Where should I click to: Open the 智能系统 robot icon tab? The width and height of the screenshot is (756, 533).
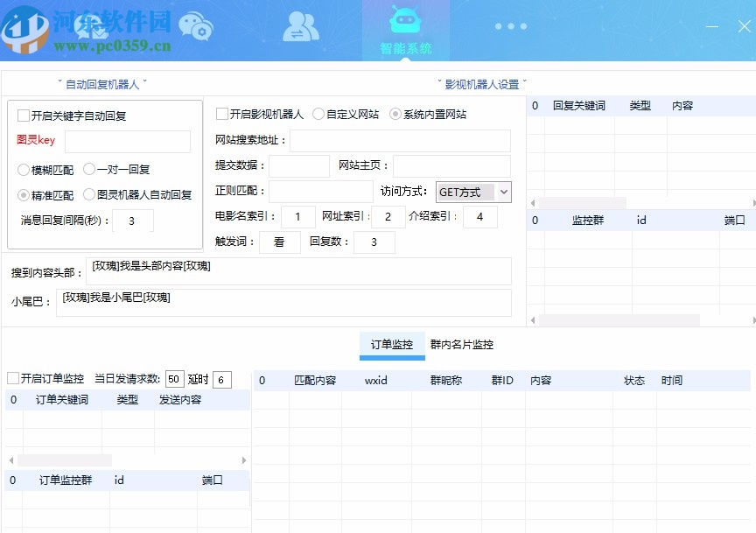(405, 30)
